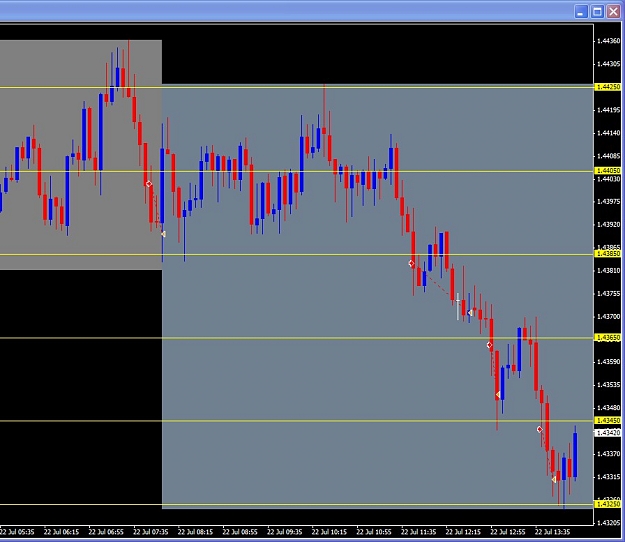
Task: Close the chart window
Action: pos(613,12)
